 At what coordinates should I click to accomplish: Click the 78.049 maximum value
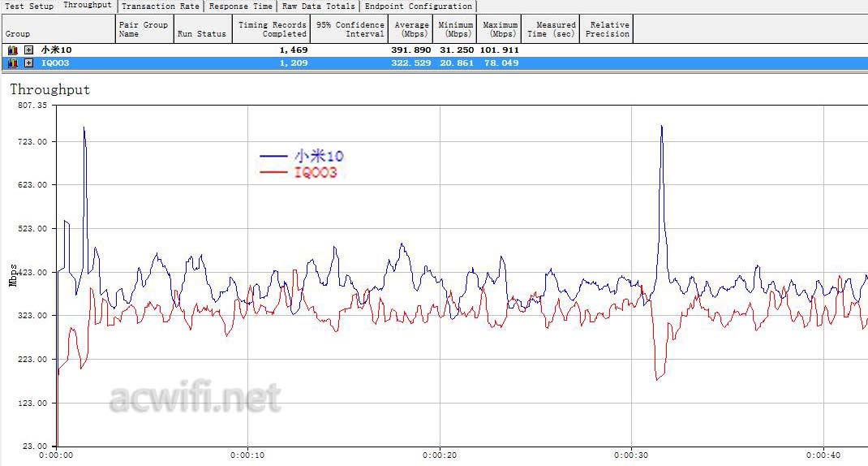[x=501, y=63]
